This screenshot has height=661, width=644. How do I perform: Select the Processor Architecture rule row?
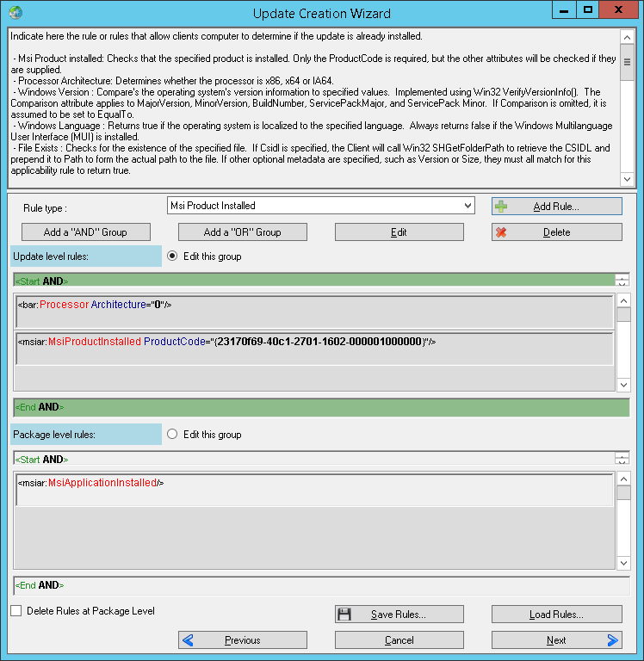(x=314, y=312)
